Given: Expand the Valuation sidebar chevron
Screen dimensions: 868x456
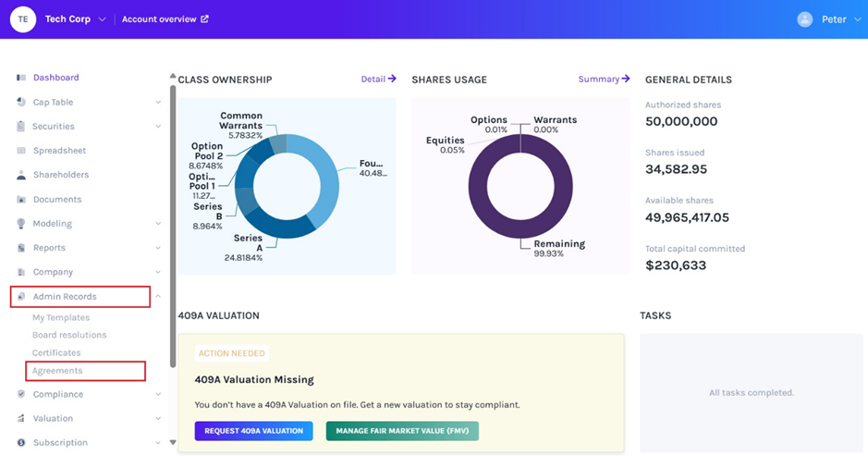Looking at the screenshot, I should 158,419.
